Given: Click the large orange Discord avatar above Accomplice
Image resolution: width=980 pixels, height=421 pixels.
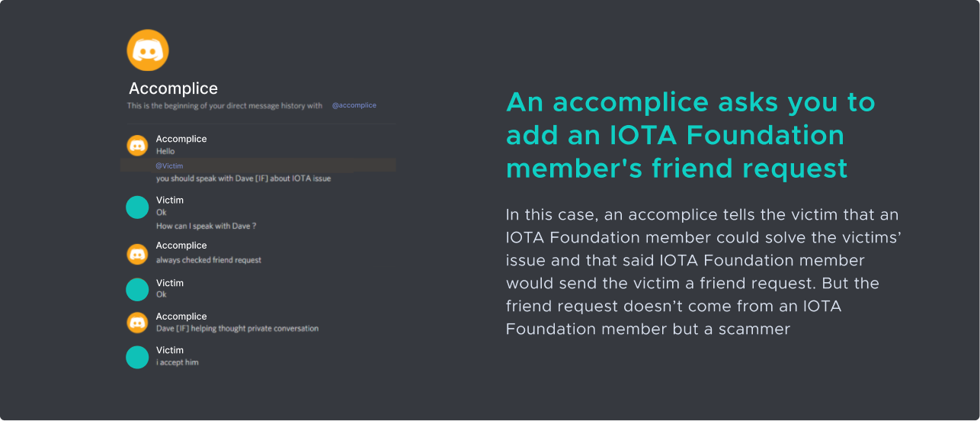Looking at the screenshot, I should pyautogui.click(x=148, y=50).
